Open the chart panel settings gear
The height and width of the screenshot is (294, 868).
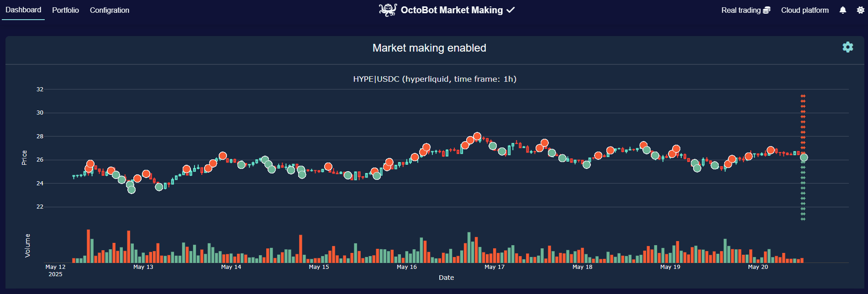click(848, 47)
